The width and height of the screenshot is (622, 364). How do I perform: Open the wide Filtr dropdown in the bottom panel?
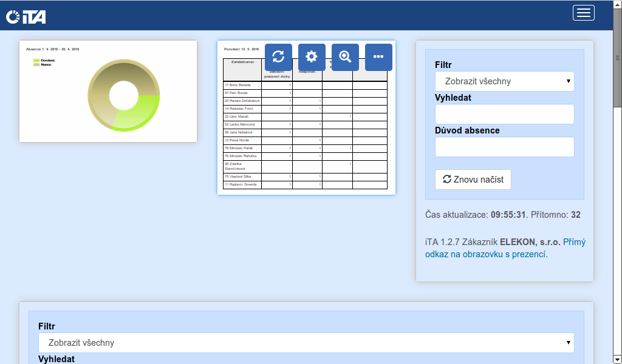click(x=306, y=343)
